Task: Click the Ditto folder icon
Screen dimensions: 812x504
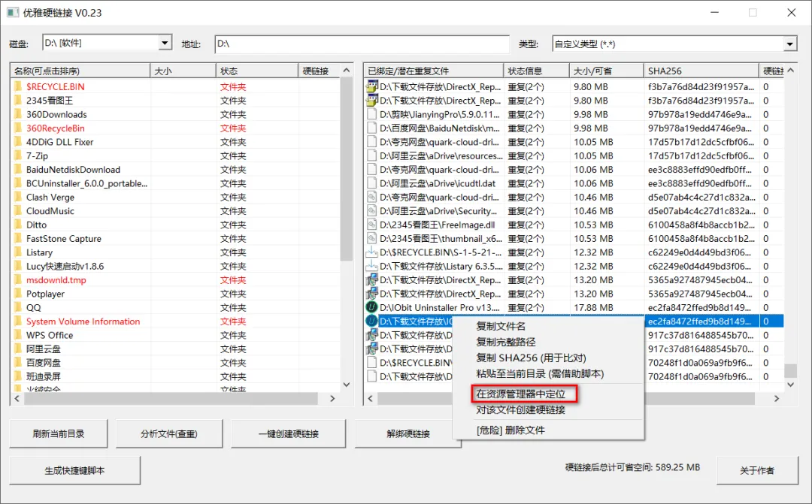Action: pyautogui.click(x=17, y=225)
